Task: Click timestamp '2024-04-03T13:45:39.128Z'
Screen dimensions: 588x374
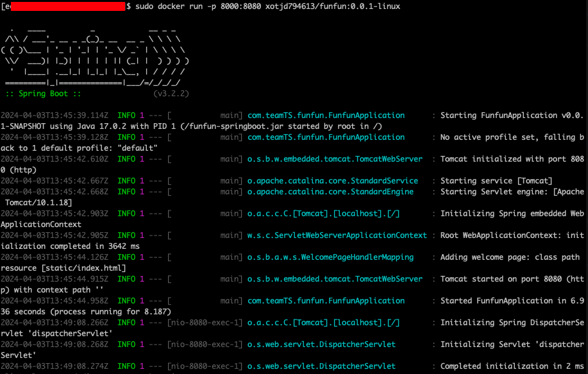Action: pyautogui.click(x=55, y=137)
